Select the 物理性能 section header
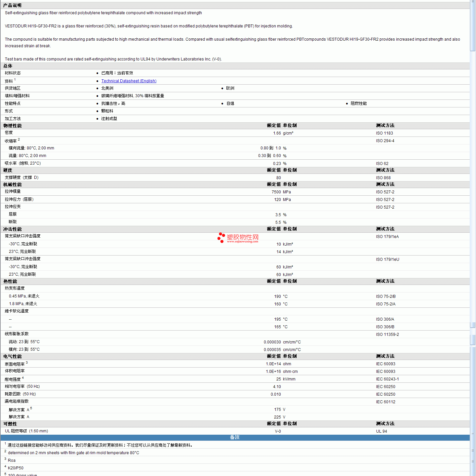The height and width of the screenshot is (476, 476). pyautogui.click(x=13, y=126)
